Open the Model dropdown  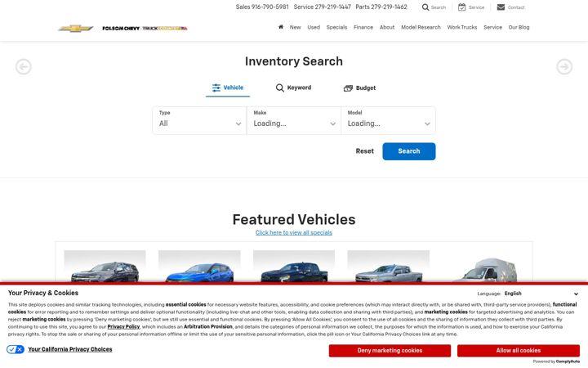click(x=389, y=120)
